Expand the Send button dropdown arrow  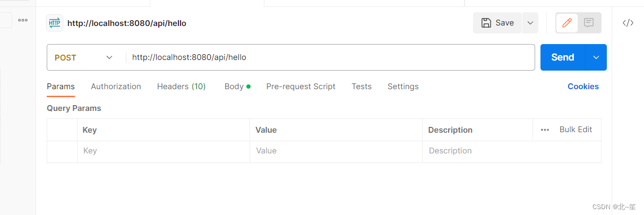pos(596,57)
